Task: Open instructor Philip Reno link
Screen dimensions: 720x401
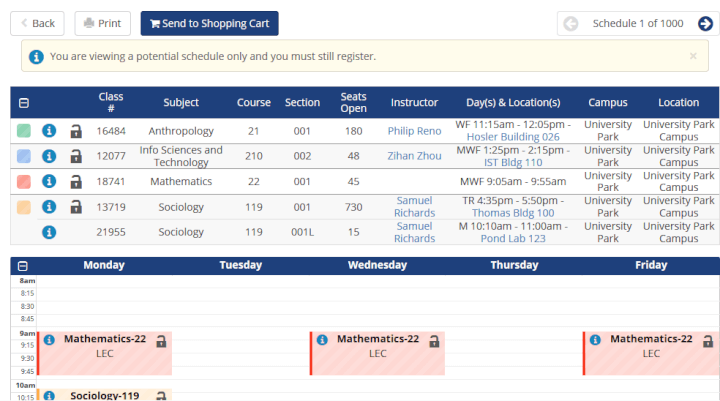Action: 414,131
